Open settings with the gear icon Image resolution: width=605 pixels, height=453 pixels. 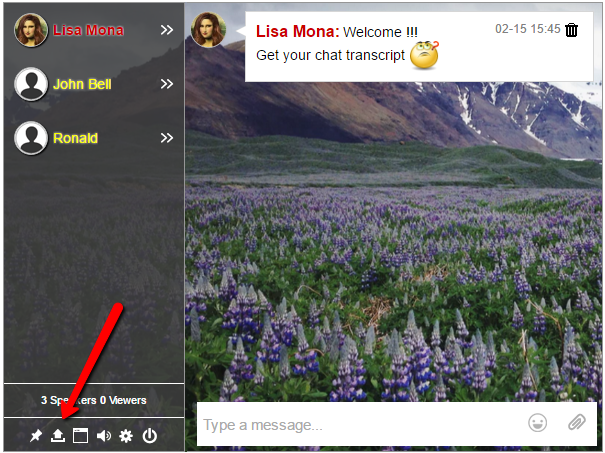point(126,436)
